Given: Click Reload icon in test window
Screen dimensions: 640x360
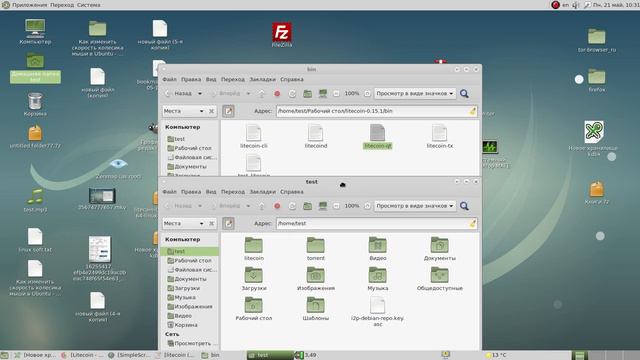Looking at the screenshot, I should (292, 206).
